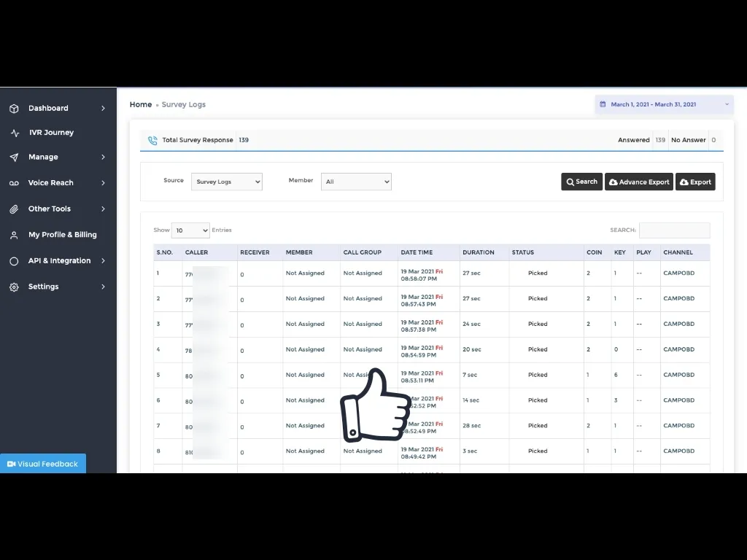
Task: Click the Total Survey Response label
Action: point(198,140)
